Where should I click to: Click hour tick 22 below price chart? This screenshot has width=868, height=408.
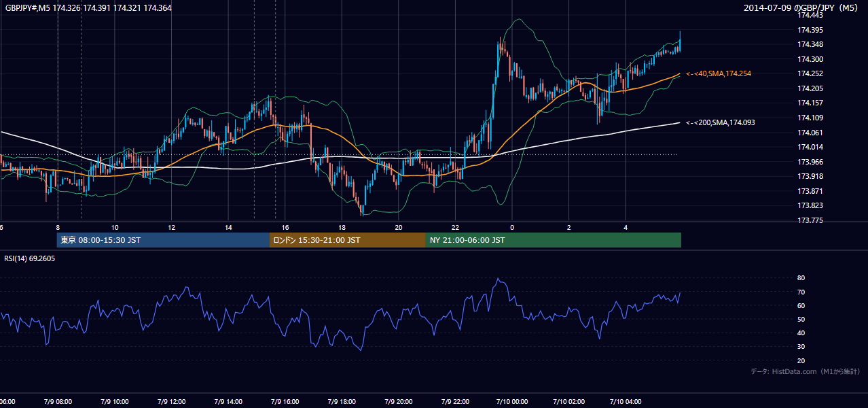[455, 227]
